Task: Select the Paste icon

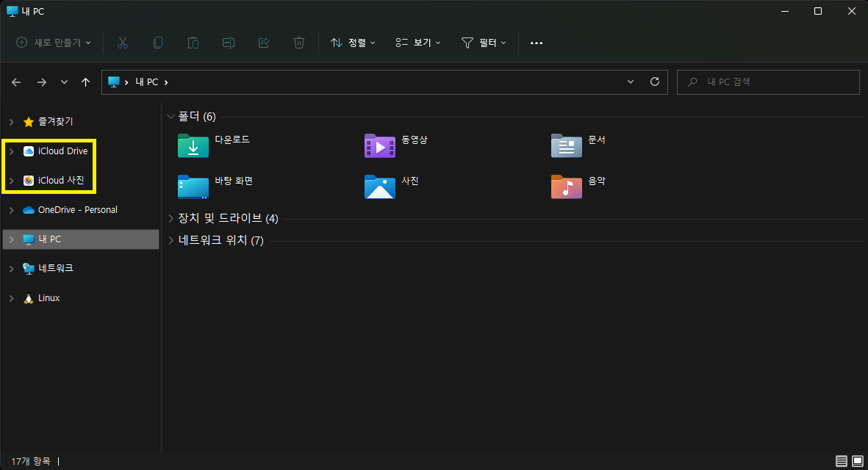Action: point(193,43)
